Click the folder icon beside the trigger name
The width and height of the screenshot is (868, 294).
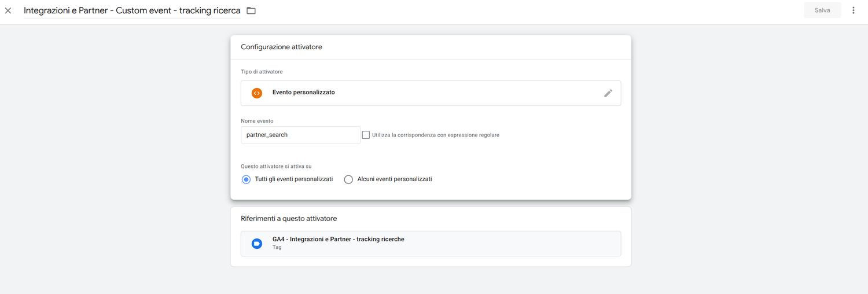251,10
